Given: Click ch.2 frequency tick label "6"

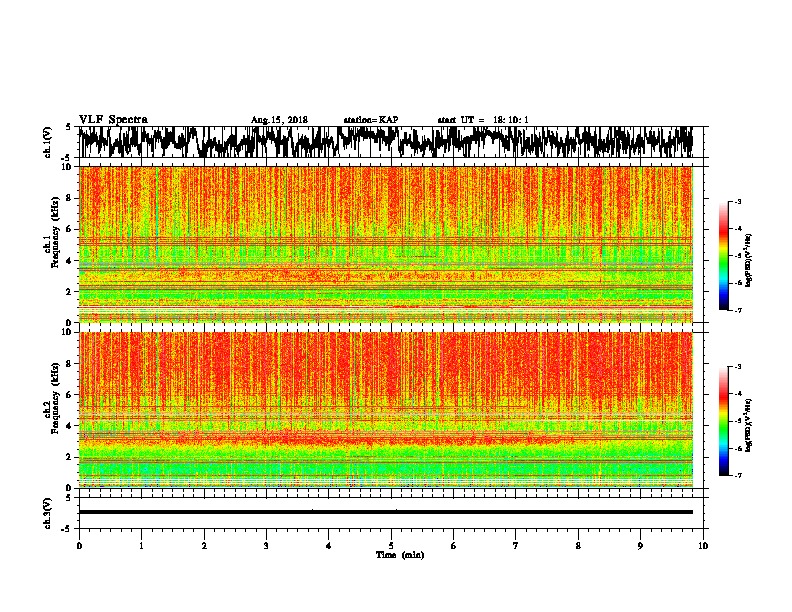Looking at the screenshot, I should coord(70,394).
